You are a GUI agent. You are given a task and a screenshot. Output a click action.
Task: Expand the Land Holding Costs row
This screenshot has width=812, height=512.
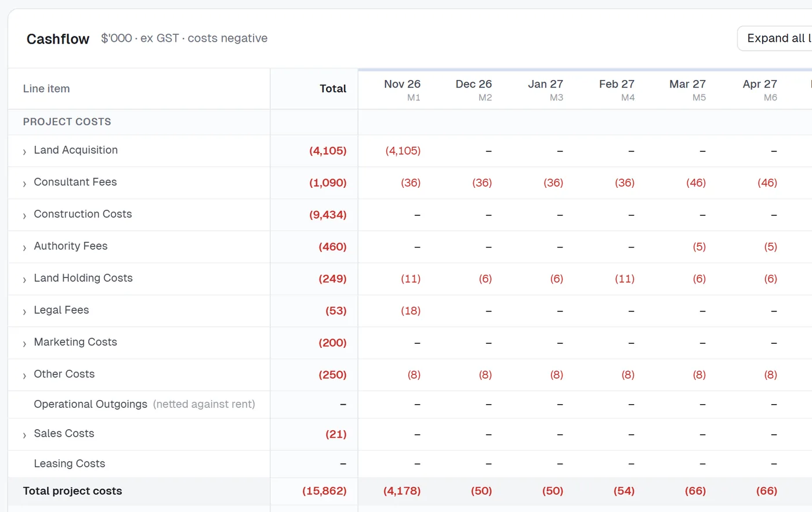[24, 279]
